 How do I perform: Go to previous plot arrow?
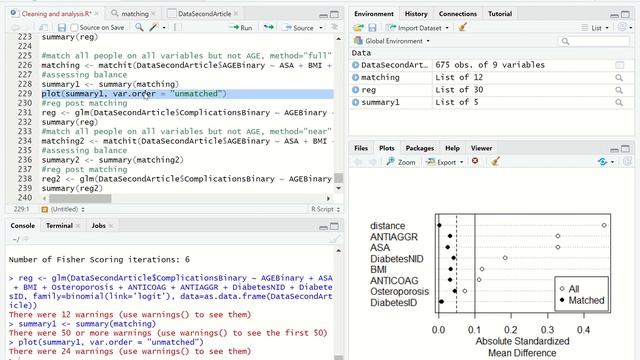pyautogui.click(x=358, y=162)
